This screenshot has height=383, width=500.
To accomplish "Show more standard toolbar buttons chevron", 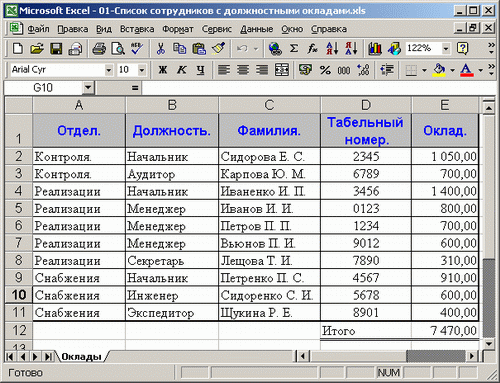I will pos(491,49).
